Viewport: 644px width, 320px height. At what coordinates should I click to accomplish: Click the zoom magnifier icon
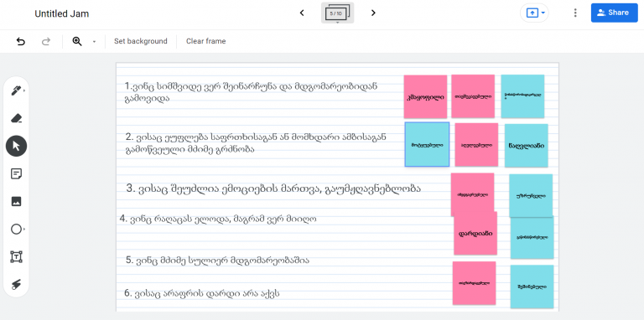(x=77, y=41)
